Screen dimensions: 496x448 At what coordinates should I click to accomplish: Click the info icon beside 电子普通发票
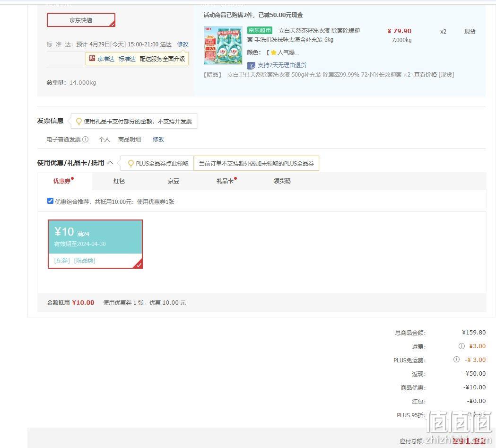tap(86, 139)
